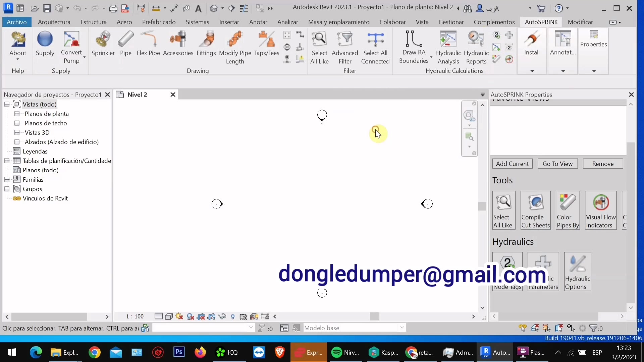Switch to the Sistemas ribbon tab
644x362 pixels.
(197, 22)
